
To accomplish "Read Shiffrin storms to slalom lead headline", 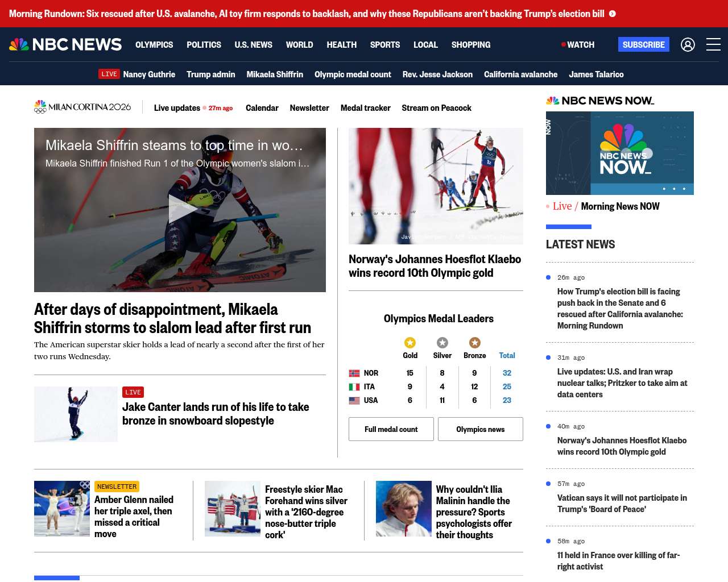I will (172, 318).
